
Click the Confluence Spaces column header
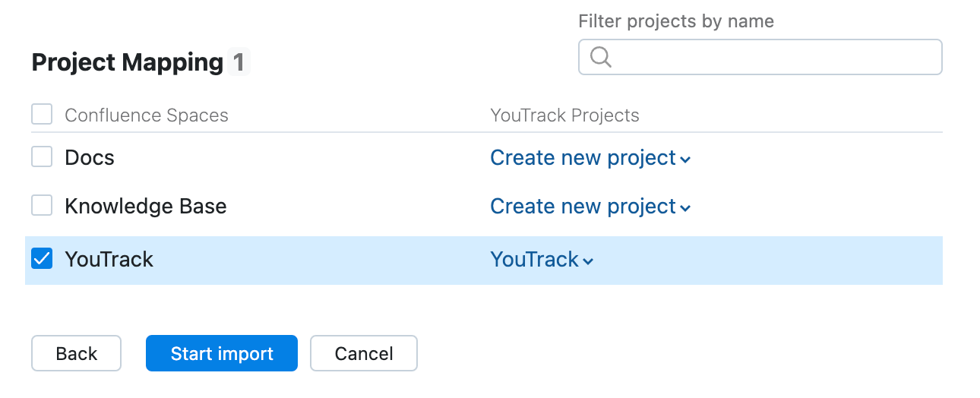(x=147, y=115)
